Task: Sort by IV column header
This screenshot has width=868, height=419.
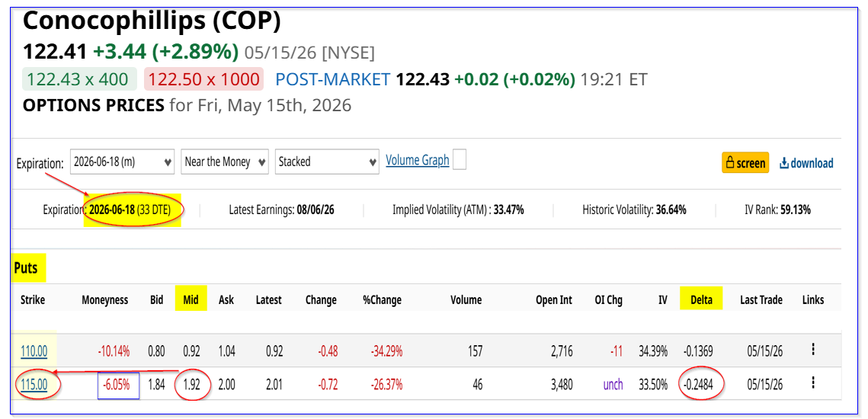Action: click(662, 300)
